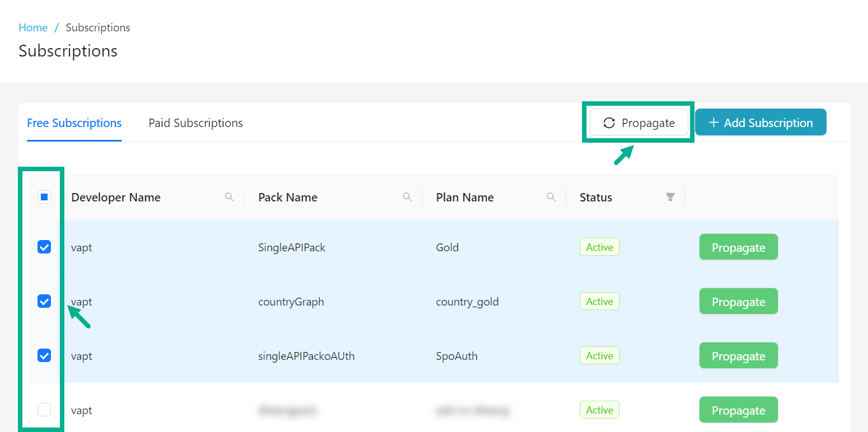Click the bulk Propagate button at top
This screenshot has width=868, height=432.
(x=639, y=123)
